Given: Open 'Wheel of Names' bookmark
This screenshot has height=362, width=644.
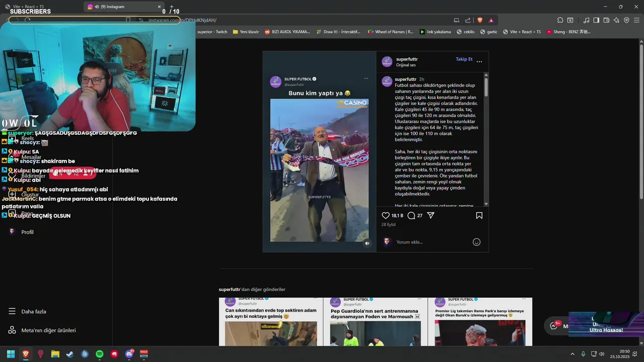Looking at the screenshot, I should point(390,32).
